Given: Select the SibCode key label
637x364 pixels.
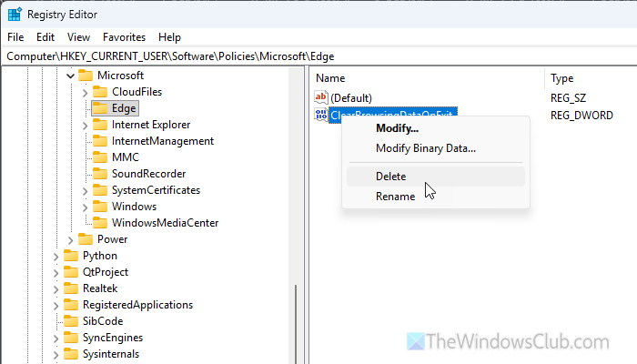Looking at the screenshot, I should (x=102, y=321).
